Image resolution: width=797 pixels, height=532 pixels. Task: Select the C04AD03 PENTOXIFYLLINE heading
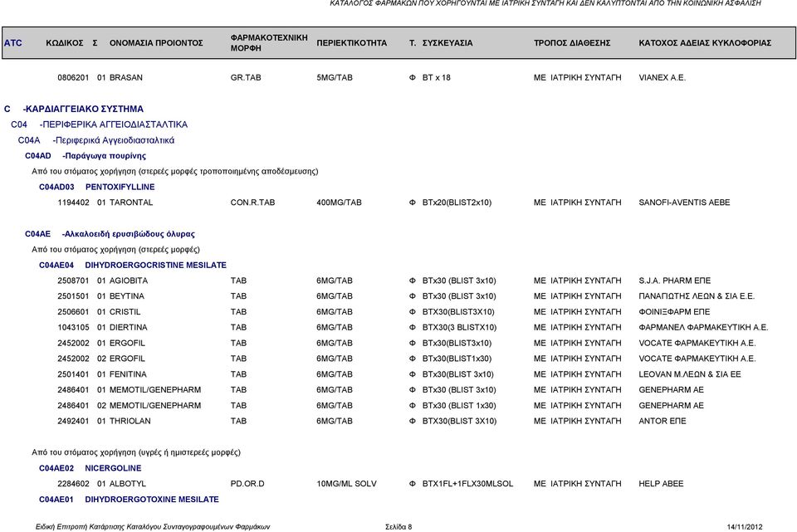point(97,187)
